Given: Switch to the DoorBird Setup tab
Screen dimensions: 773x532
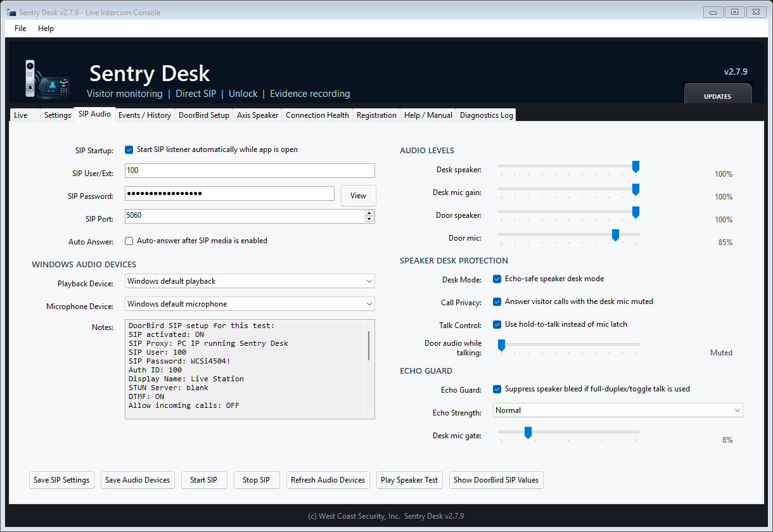Looking at the screenshot, I should (x=204, y=115).
